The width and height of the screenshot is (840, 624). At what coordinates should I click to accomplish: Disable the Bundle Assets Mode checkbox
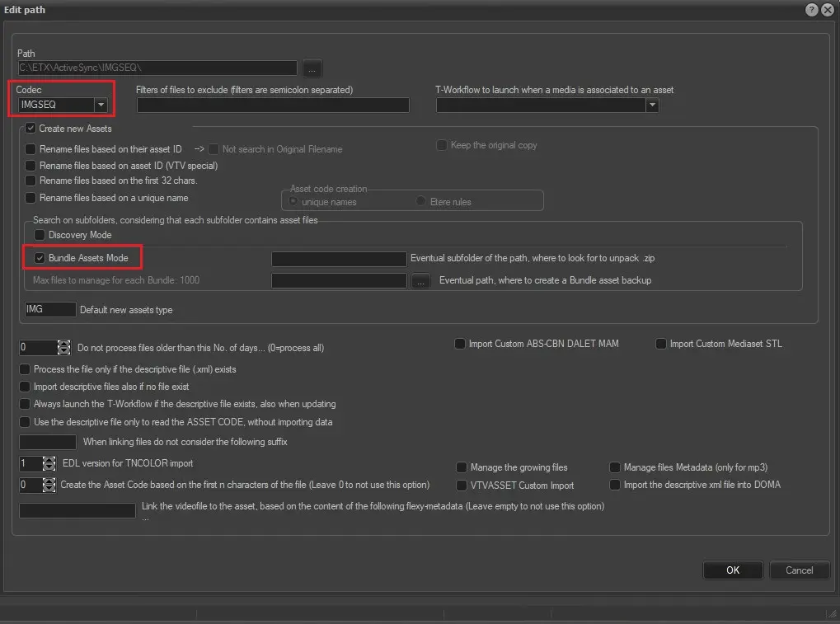40,258
